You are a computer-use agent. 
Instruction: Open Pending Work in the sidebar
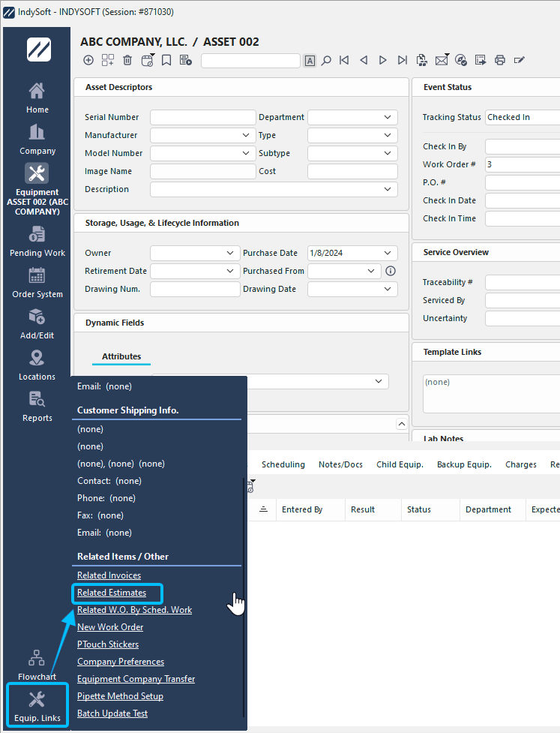[x=37, y=242]
